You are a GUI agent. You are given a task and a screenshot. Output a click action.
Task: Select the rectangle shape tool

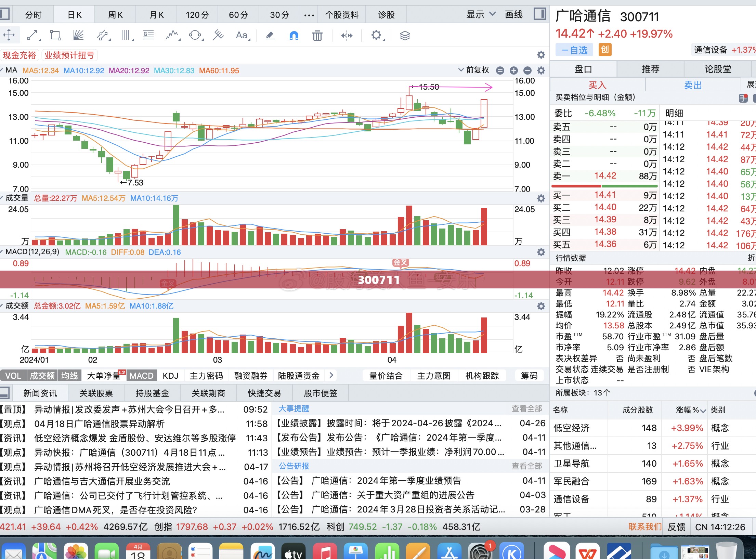55,35
